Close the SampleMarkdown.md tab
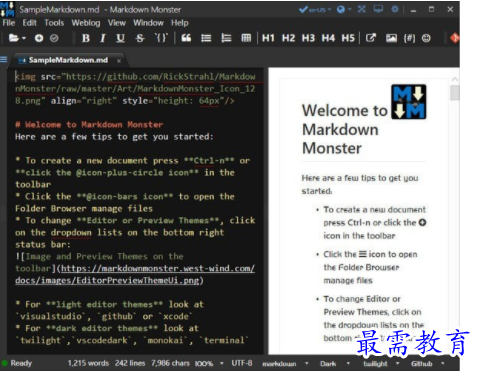Viewport: 478px width, 374px height. pos(119,61)
